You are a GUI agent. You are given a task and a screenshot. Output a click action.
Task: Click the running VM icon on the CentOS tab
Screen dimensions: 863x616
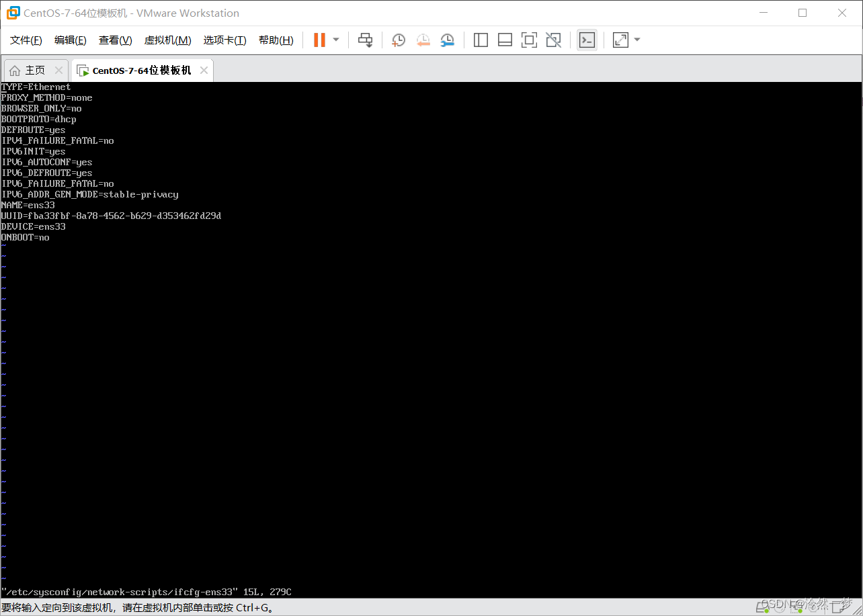[x=83, y=71]
